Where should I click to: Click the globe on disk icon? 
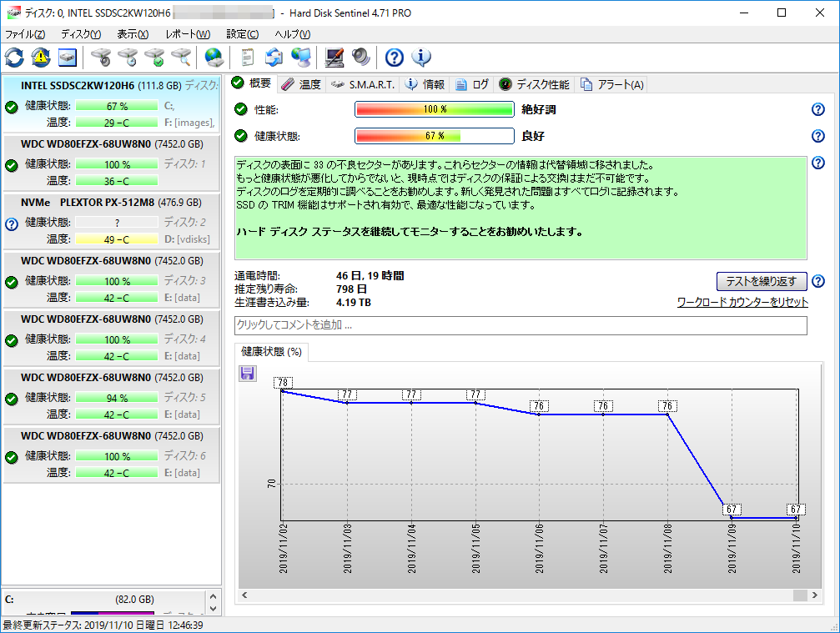[214, 58]
